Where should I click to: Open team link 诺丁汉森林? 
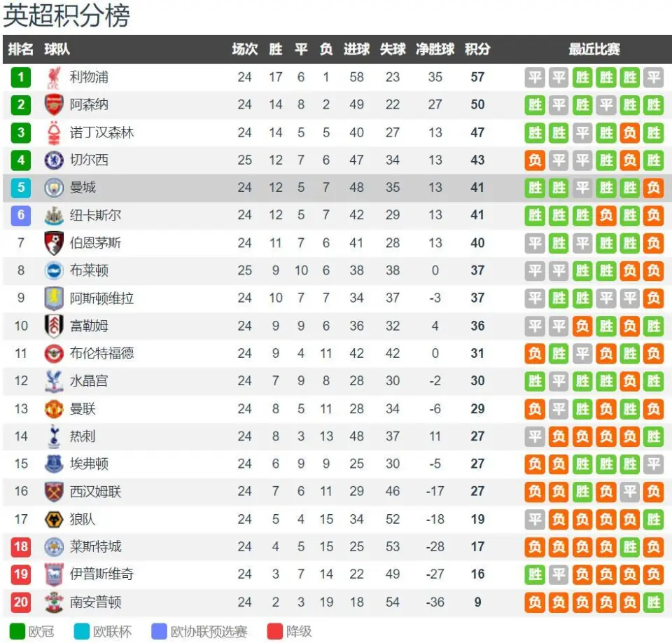pyautogui.click(x=101, y=132)
